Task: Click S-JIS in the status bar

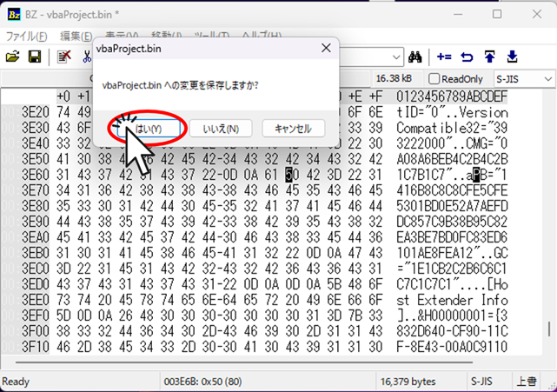Action: pyautogui.click(x=481, y=382)
